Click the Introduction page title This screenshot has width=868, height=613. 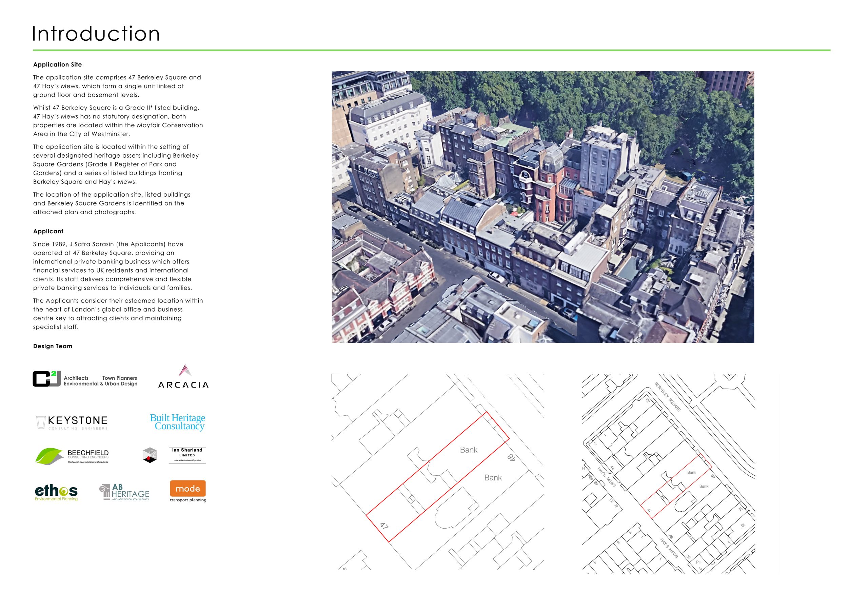[96, 34]
